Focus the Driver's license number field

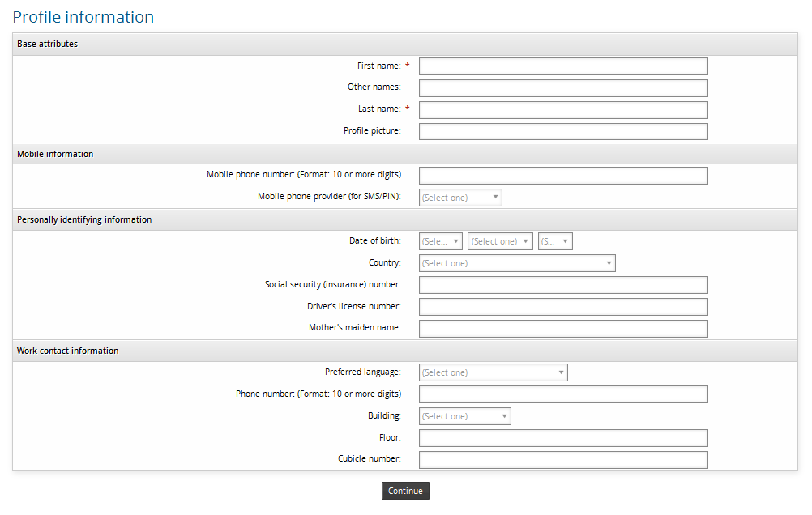pos(563,307)
